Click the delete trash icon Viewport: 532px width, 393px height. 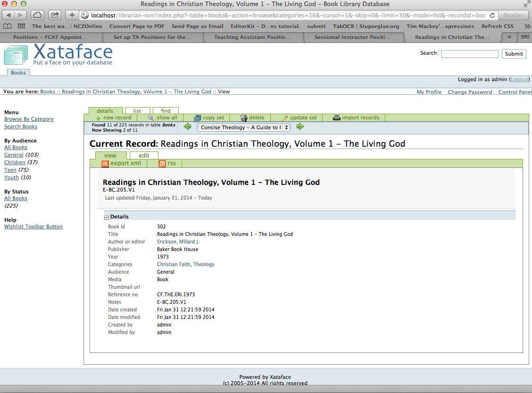244,118
